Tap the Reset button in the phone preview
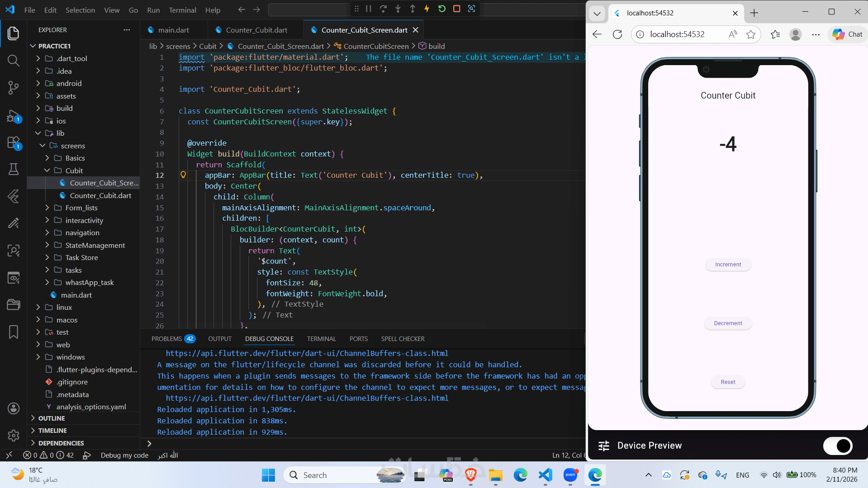The width and height of the screenshot is (868, 488). 728,382
